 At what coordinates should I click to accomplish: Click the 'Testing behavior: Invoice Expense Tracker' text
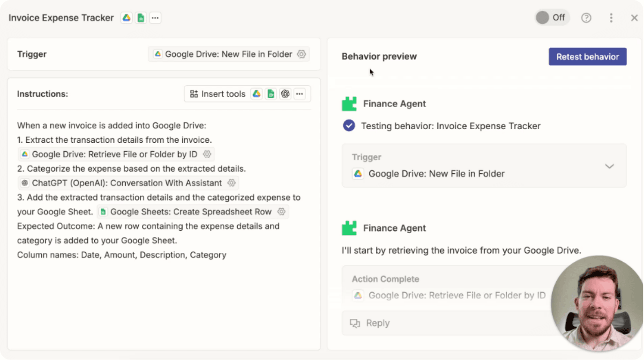pos(450,126)
